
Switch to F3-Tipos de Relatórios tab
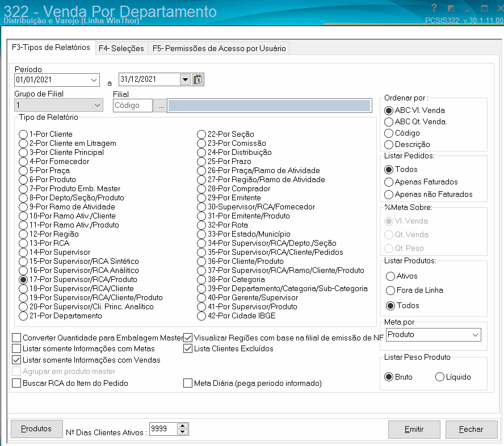click(51, 48)
